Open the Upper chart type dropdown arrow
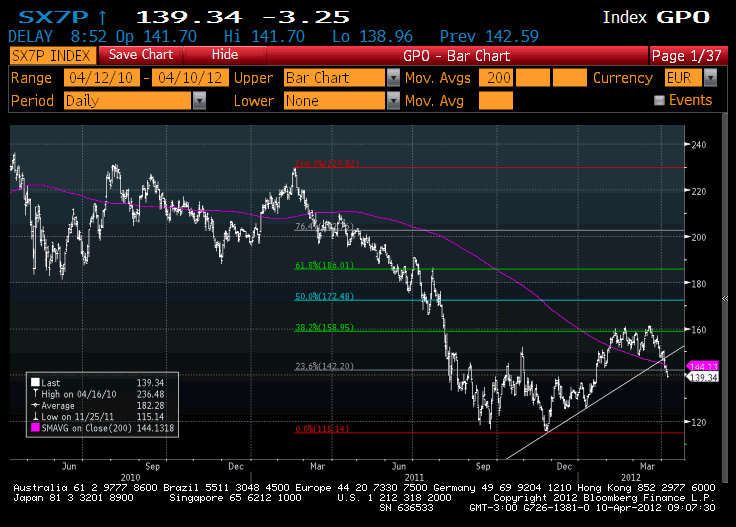The width and height of the screenshot is (736, 527). click(393, 78)
